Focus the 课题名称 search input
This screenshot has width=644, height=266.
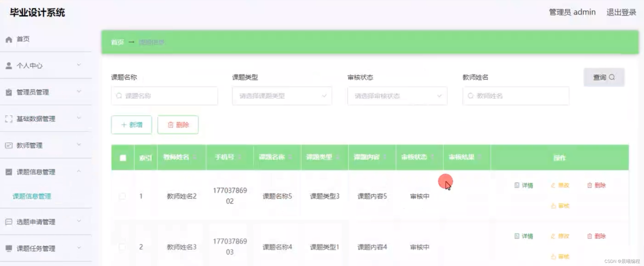point(164,96)
